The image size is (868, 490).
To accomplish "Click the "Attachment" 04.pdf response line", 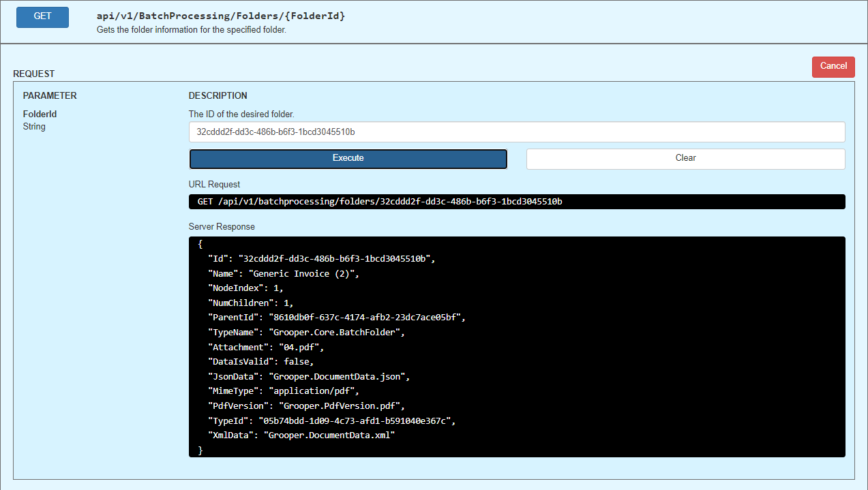I will click(x=266, y=347).
